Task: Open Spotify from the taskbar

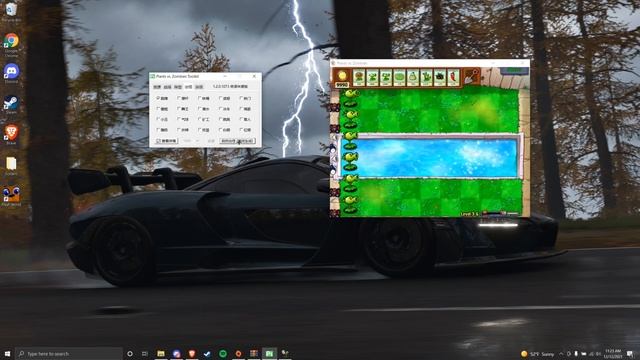Action: [x=223, y=353]
